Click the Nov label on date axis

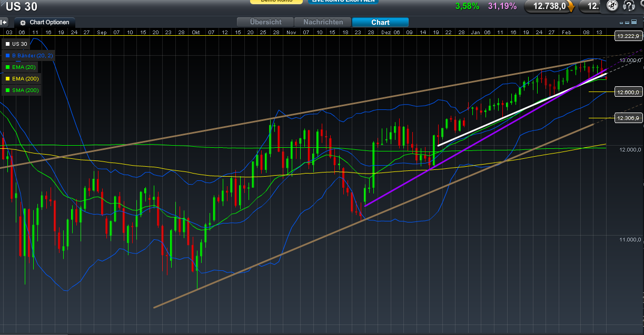(x=291, y=32)
